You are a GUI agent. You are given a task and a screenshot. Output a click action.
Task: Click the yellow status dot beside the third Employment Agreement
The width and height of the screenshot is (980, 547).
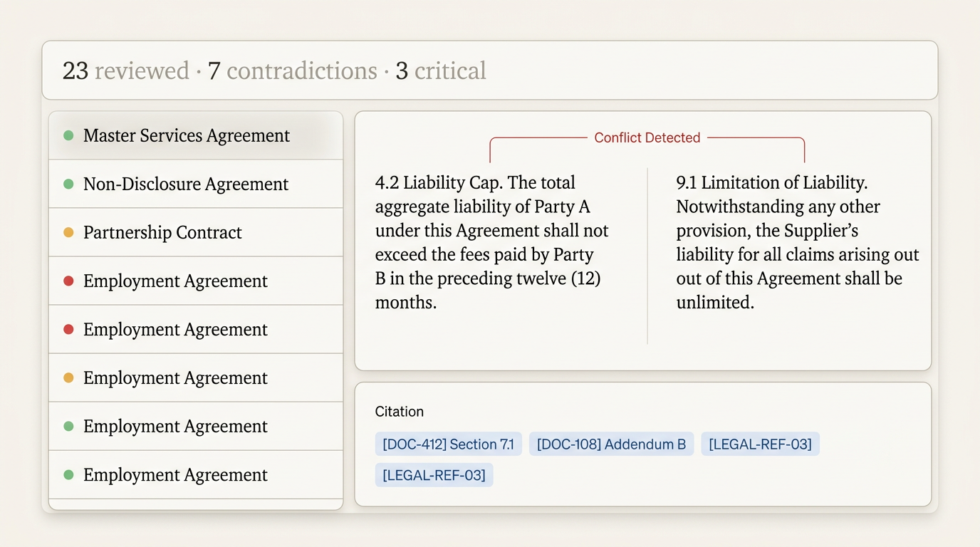(x=68, y=377)
